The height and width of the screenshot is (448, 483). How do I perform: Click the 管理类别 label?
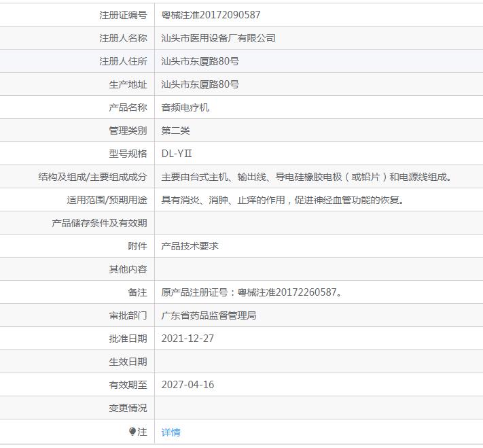coord(128,131)
